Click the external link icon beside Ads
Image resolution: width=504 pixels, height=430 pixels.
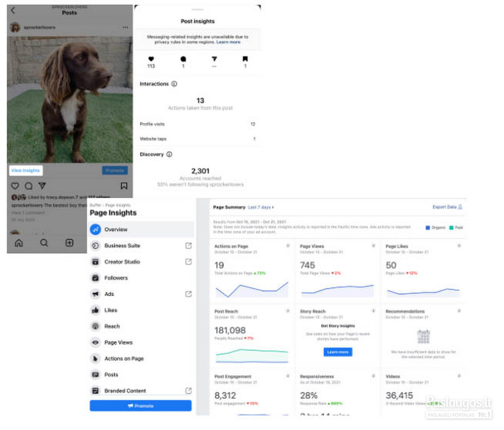[x=189, y=294]
